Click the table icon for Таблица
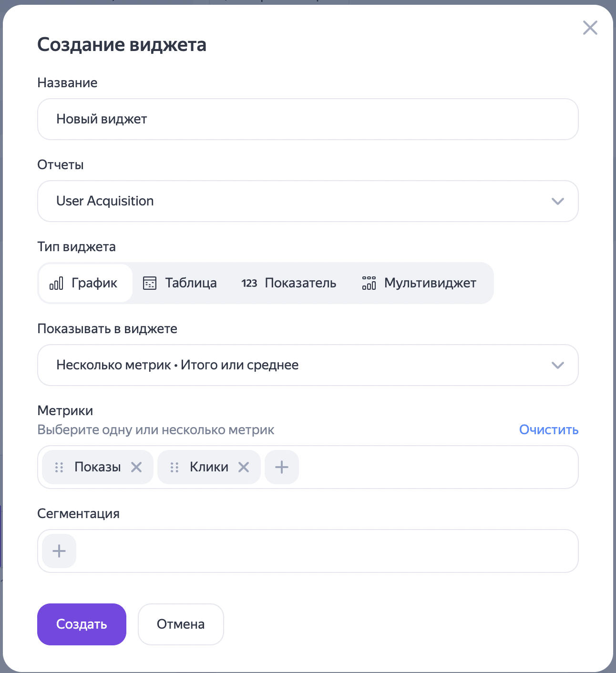 coord(150,283)
